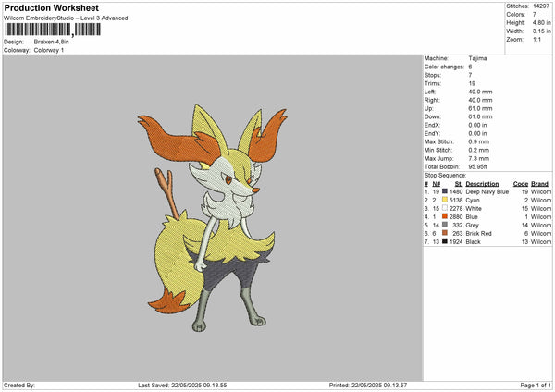
Task: Click stitch count 2278 in White row
Action: pyautogui.click(x=456, y=208)
